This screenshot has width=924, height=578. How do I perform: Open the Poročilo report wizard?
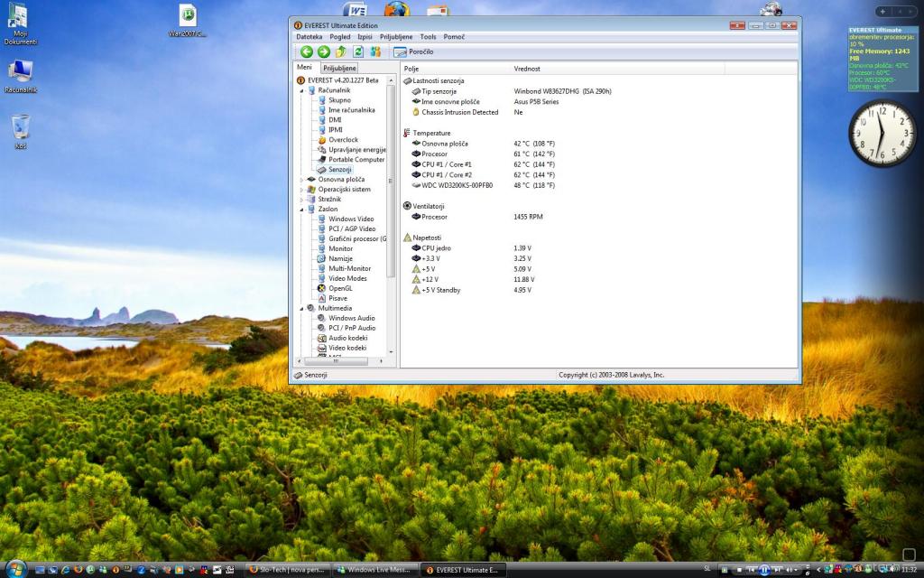coord(413,51)
